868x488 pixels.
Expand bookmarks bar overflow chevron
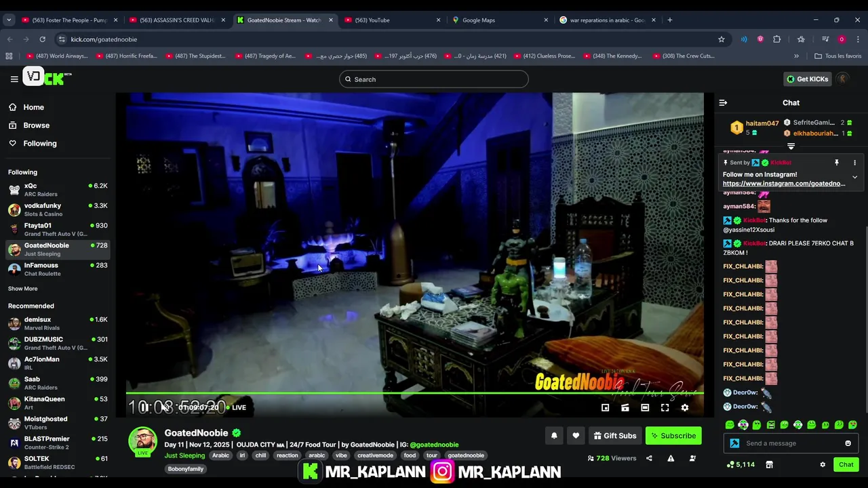[x=797, y=56]
